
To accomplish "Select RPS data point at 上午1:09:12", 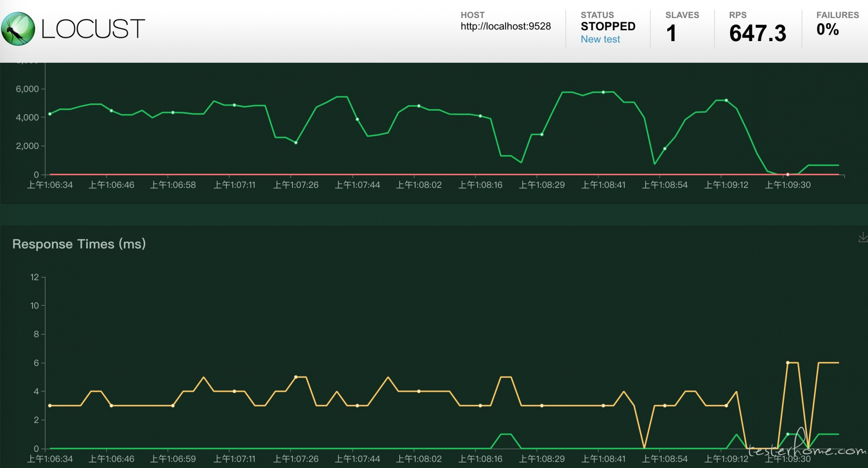I will click(x=726, y=100).
